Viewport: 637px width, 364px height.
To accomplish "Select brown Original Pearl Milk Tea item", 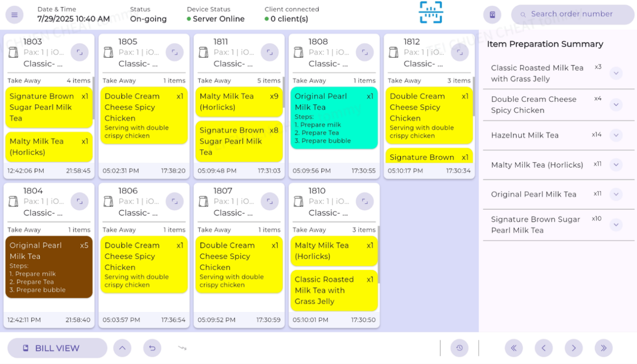I will pyautogui.click(x=49, y=267).
